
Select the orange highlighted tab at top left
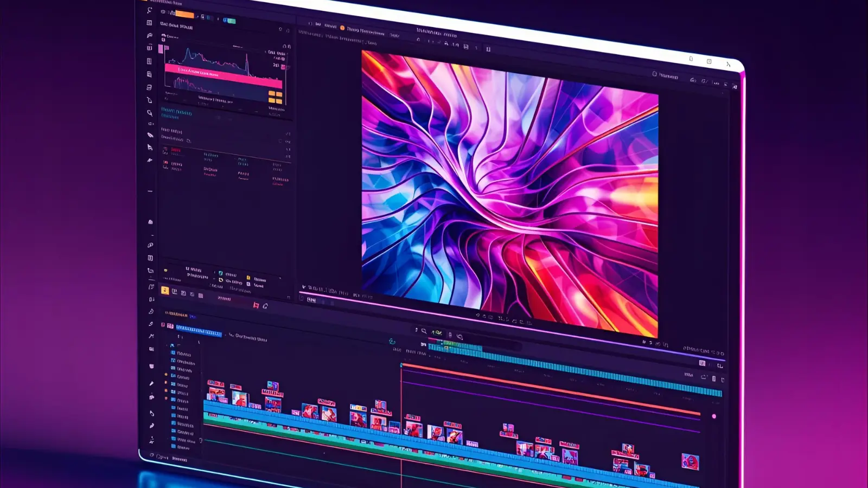tap(184, 14)
